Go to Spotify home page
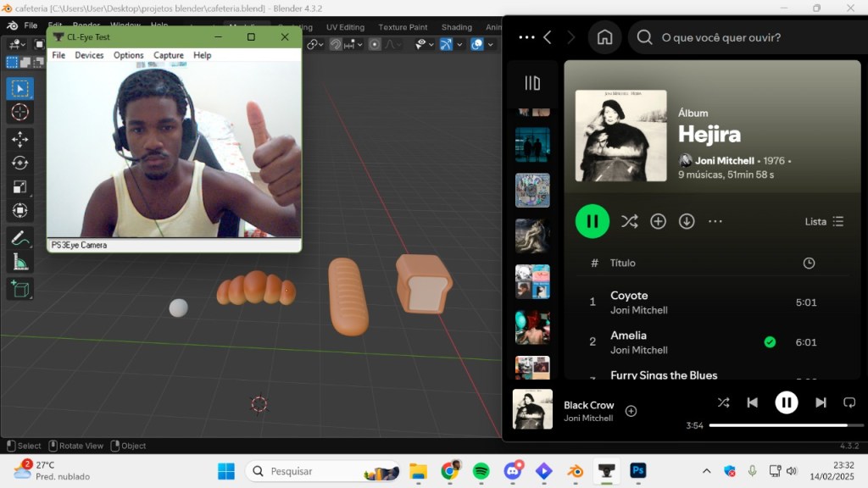This screenshot has height=488, width=868. click(x=604, y=37)
